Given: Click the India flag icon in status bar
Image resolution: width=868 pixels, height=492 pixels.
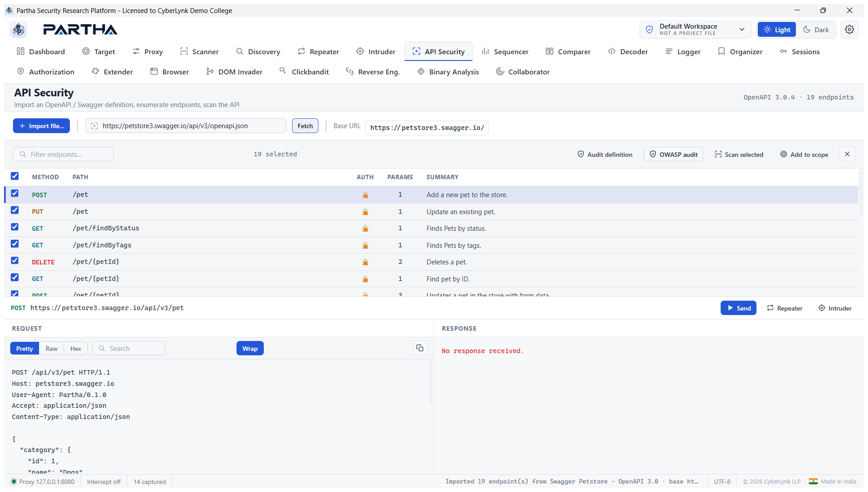Looking at the screenshot, I should click(813, 481).
